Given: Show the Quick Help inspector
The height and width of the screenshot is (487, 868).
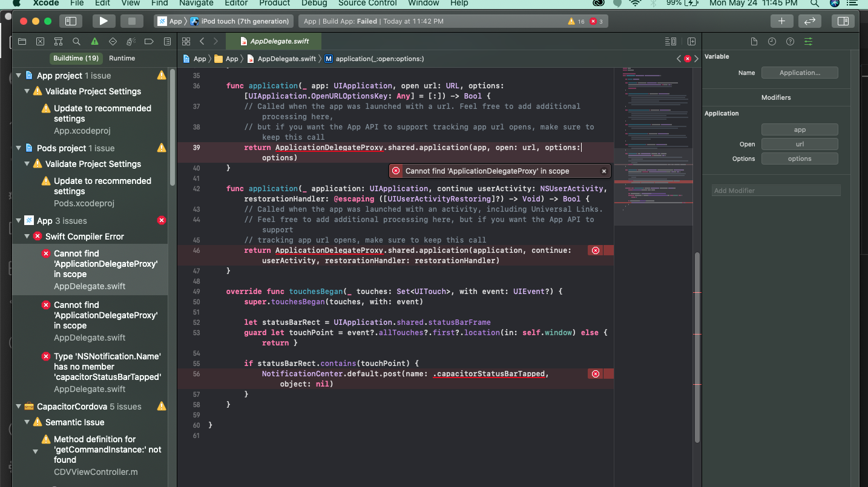Looking at the screenshot, I should pyautogui.click(x=790, y=41).
